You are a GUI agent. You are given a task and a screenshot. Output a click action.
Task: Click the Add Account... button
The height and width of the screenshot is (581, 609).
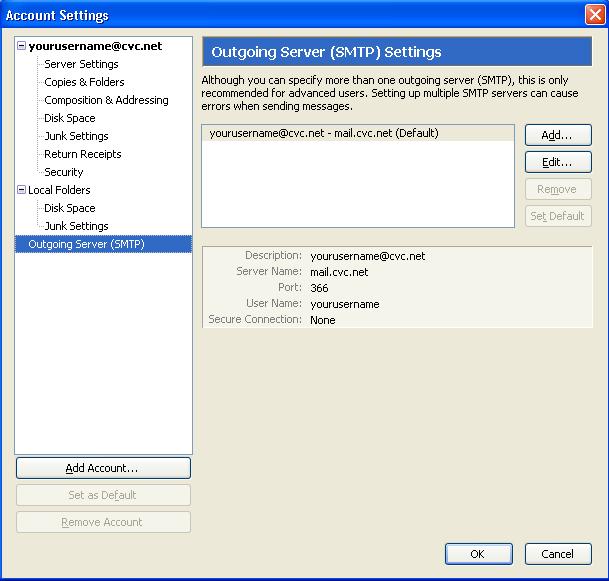coord(103,468)
